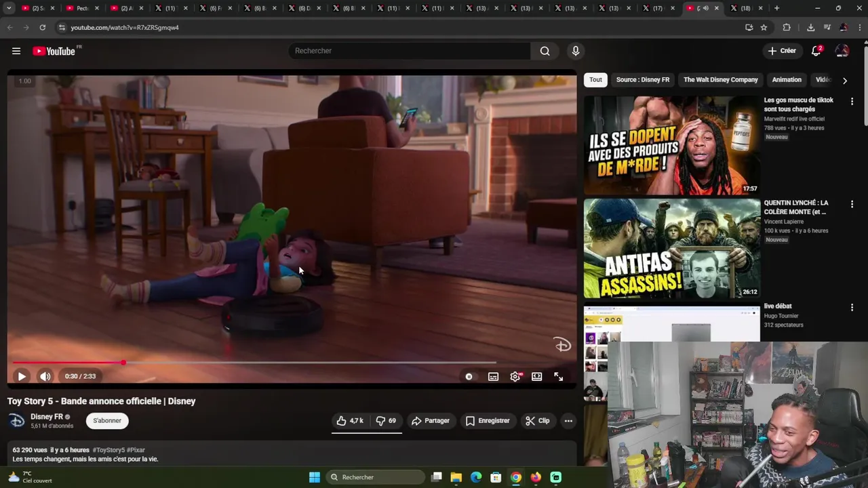This screenshot has width=868, height=488.
Task: Open Microsoft Edge from the taskbar
Action: coord(476,477)
